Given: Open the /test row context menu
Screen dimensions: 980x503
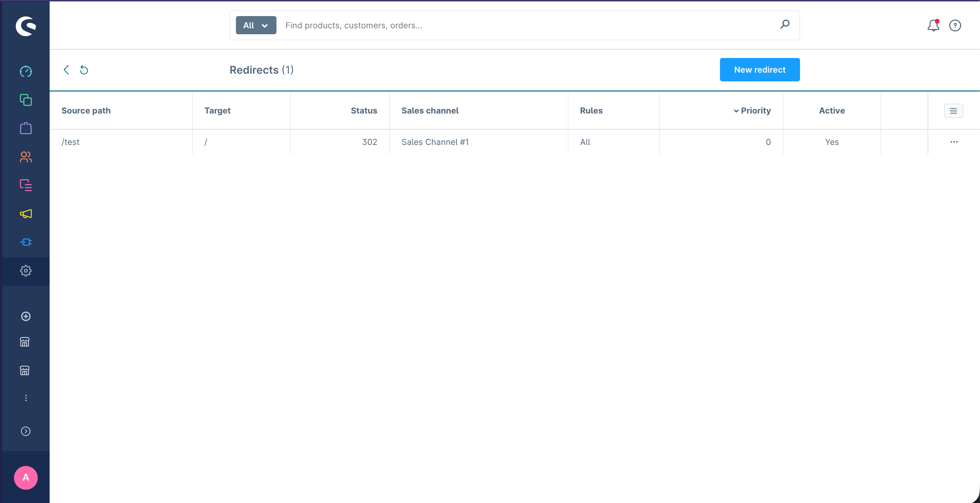Looking at the screenshot, I should pyautogui.click(x=954, y=142).
